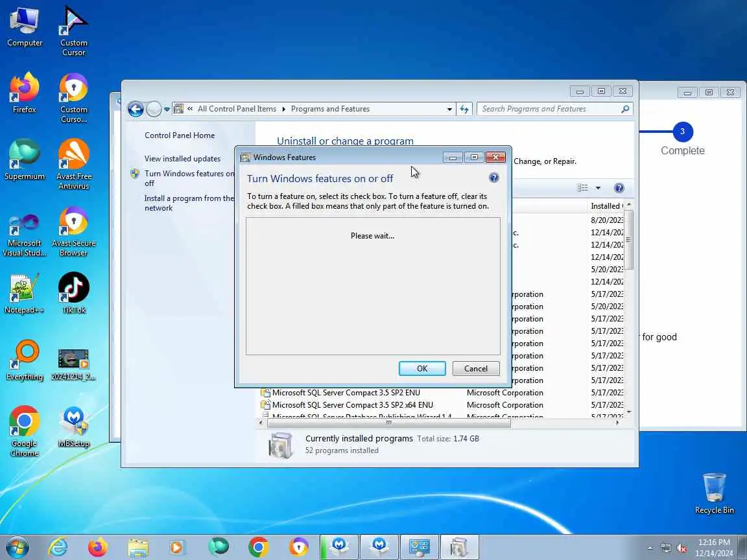This screenshot has height=560, width=747.
Task: Cancel the Windows Features dialog
Action: click(x=475, y=368)
